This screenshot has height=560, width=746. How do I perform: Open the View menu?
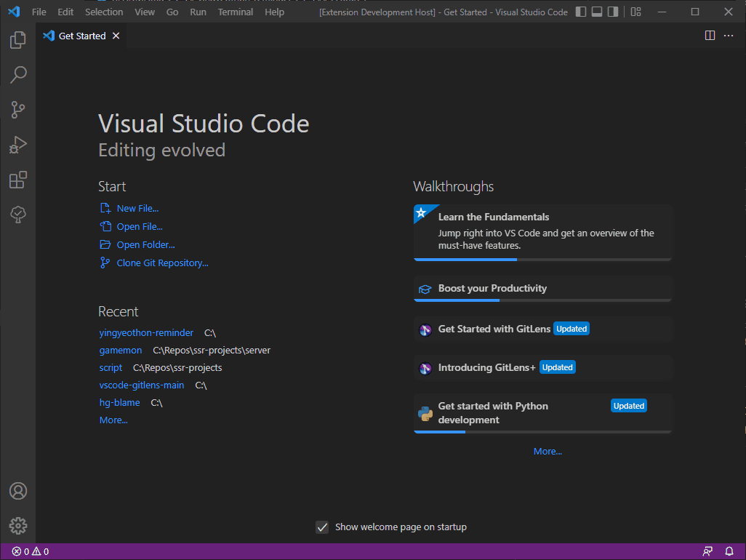pos(145,12)
